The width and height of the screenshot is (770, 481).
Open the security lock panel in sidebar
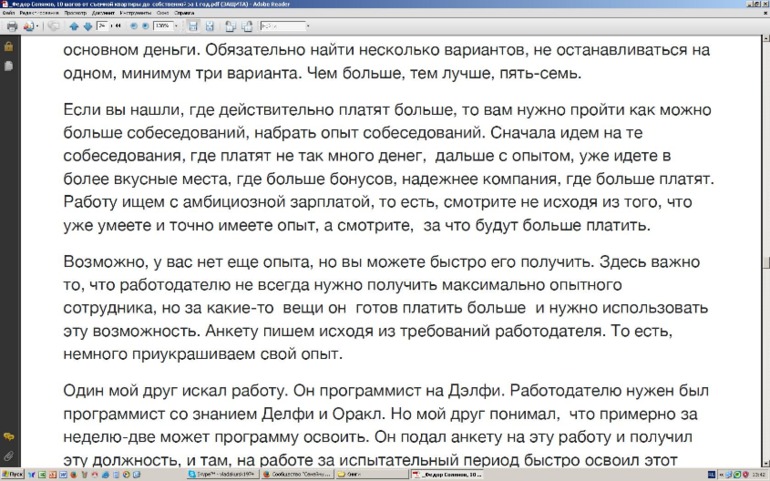pyautogui.click(x=8, y=46)
